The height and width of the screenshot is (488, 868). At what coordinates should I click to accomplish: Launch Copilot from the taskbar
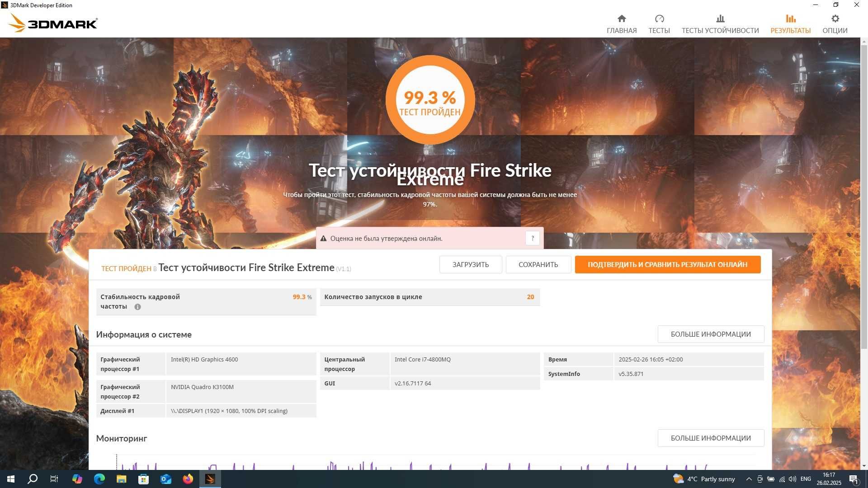(77, 479)
